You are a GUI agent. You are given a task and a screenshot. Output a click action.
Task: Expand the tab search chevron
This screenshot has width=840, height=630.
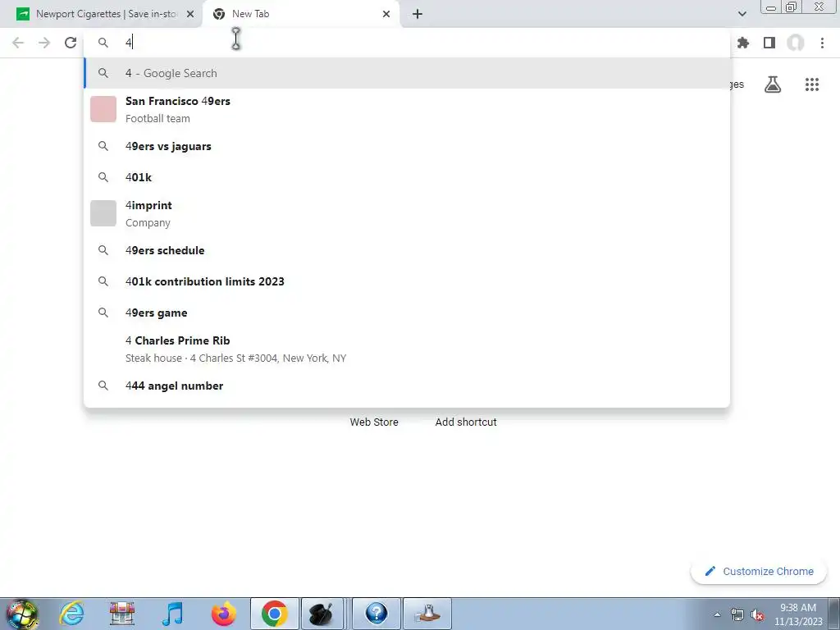(x=742, y=14)
